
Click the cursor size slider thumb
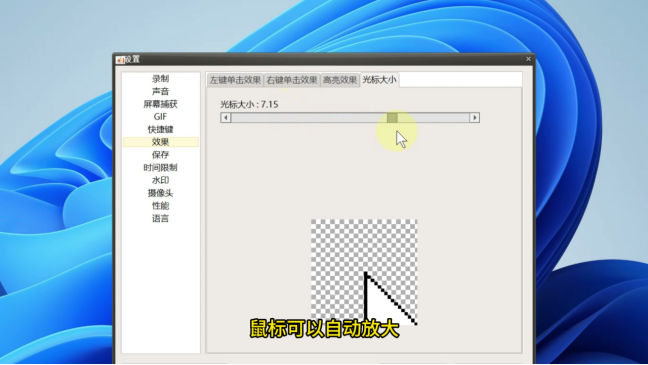(x=392, y=118)
